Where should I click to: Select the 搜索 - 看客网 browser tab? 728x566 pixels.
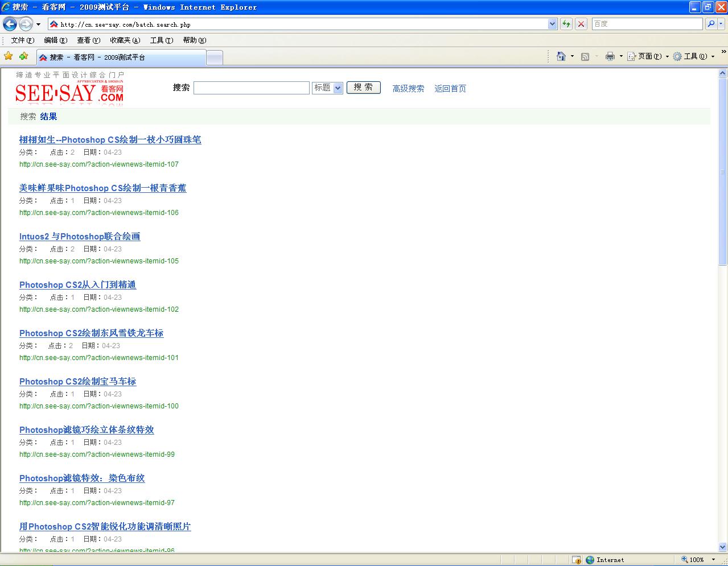point(121,57)
